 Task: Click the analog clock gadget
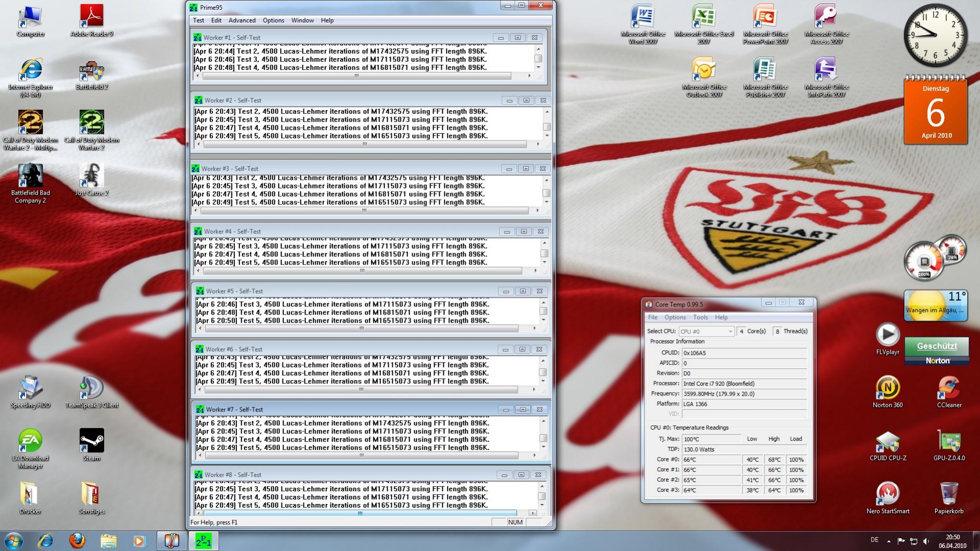[936, 35]
